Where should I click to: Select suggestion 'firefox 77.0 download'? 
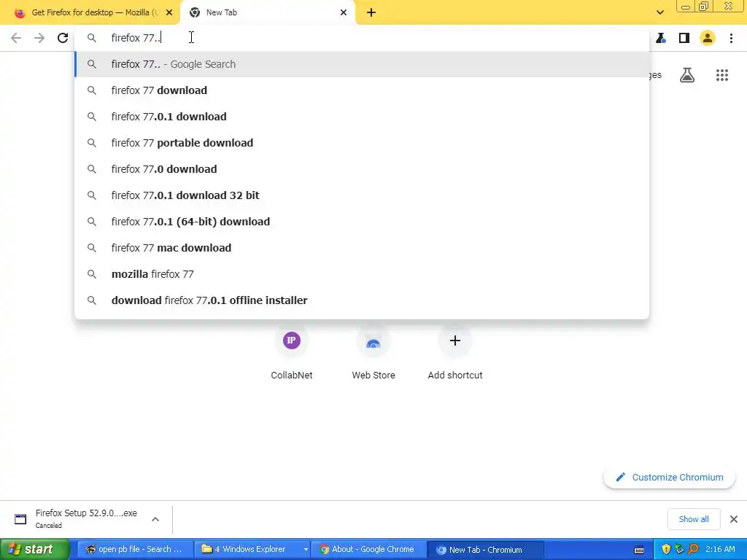(x=362, y=169)
